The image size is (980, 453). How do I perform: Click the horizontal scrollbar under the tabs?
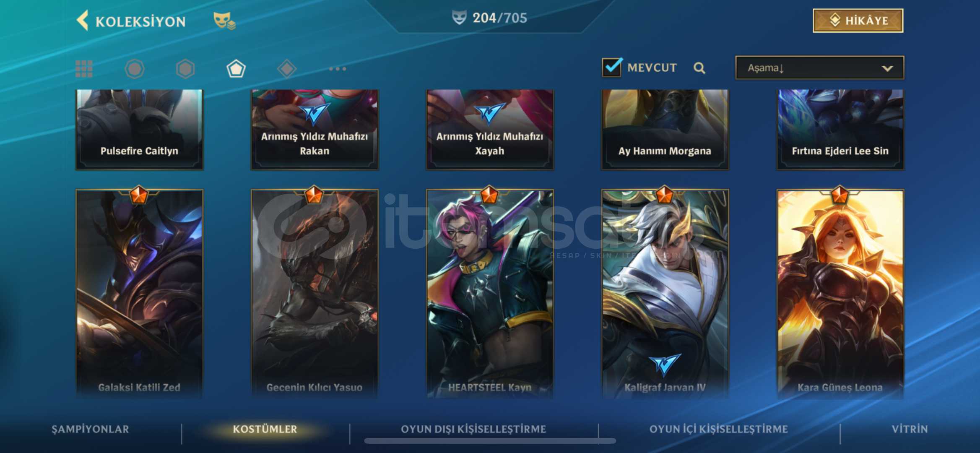(490, 441)
